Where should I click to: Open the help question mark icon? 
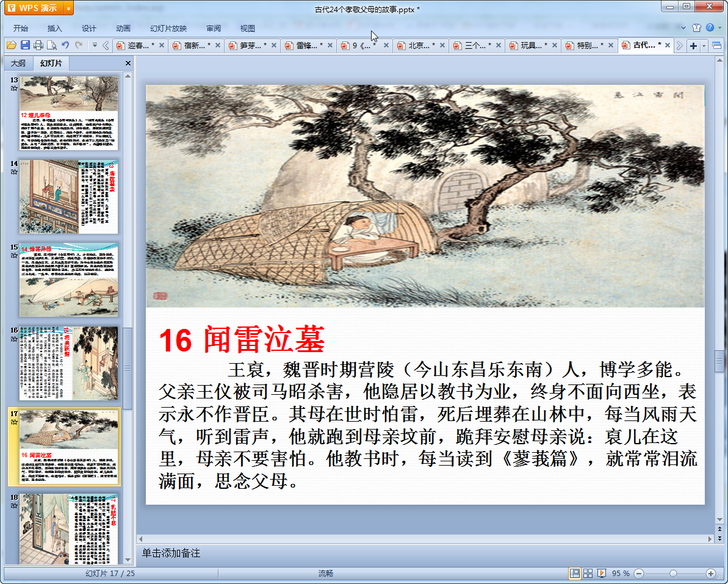[x=710, y=28]
